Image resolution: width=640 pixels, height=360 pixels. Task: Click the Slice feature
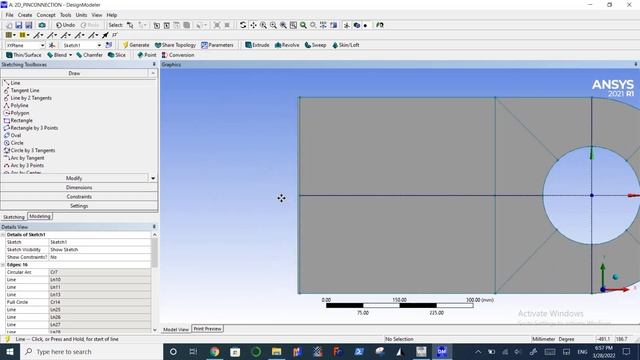point(117,55)
